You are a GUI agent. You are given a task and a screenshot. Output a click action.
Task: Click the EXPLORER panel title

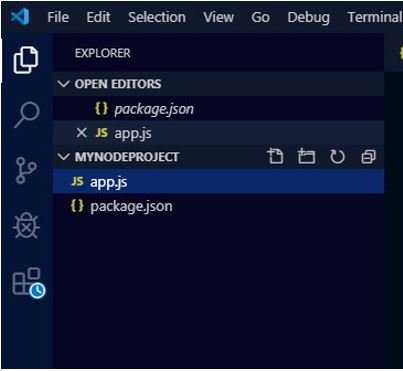click(x=103, y=53)
